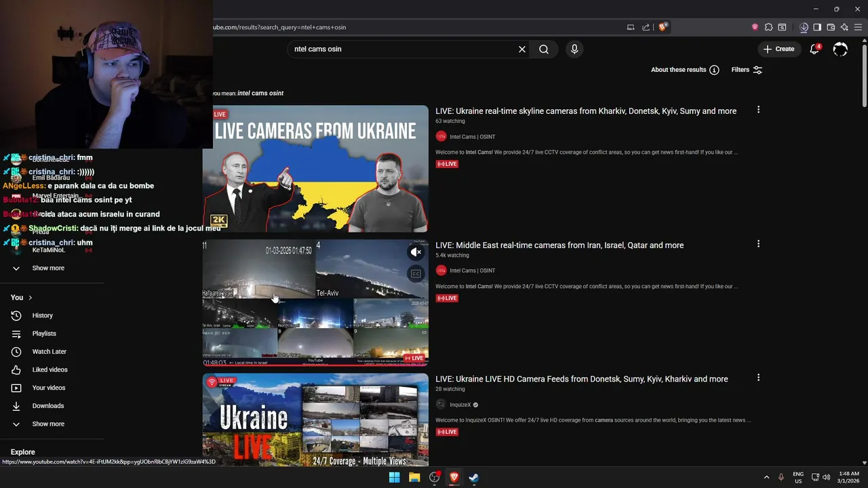Click the 28 watching text
The height and width of the screenshot is (488, 868).
[x=450, y=389]
